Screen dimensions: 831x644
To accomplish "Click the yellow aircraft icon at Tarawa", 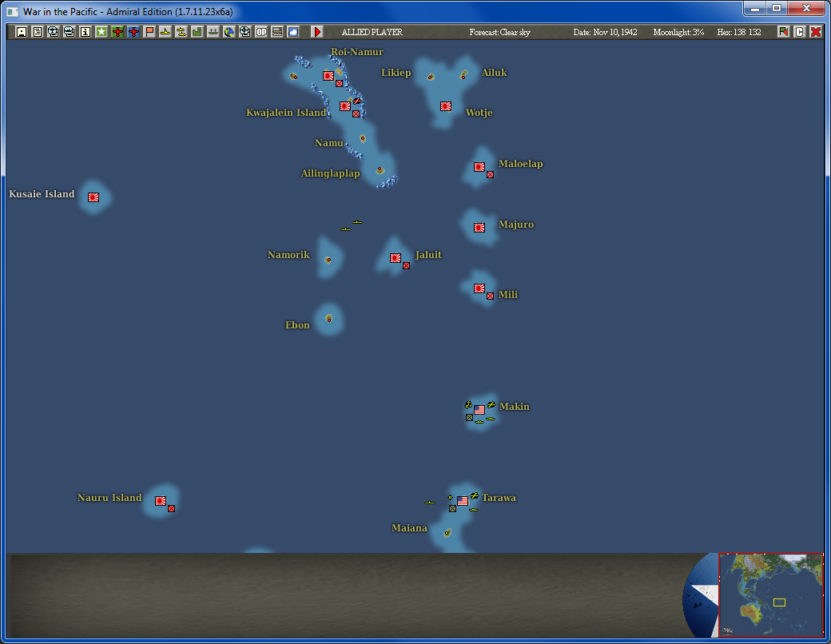I will pos(475,495).
